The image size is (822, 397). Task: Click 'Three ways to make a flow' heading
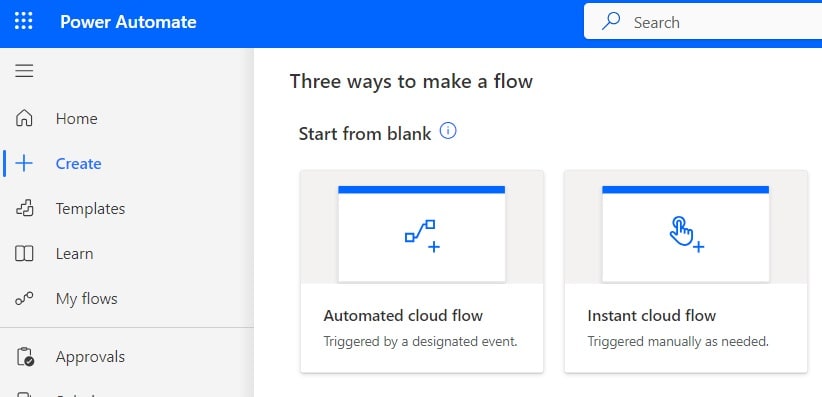point(411,82)
